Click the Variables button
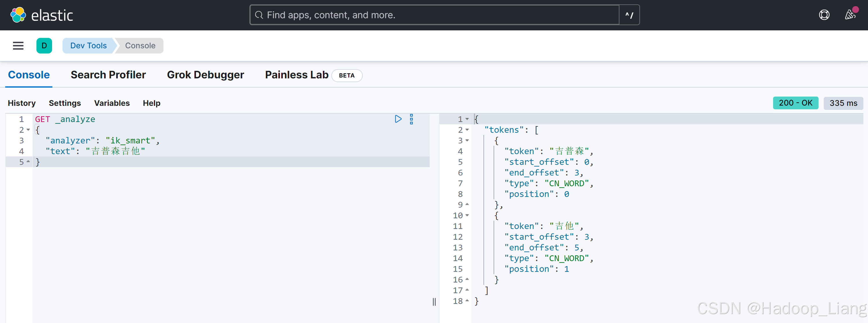 point(111,103)
